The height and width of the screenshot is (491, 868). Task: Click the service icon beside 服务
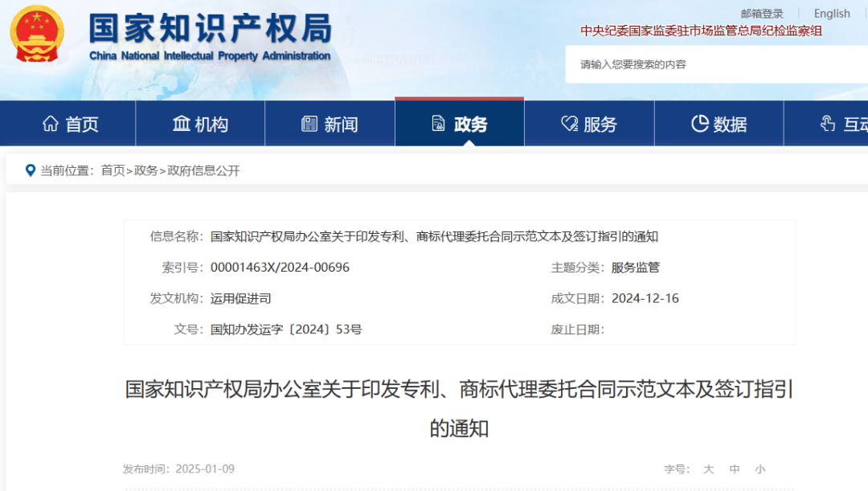point(567,123)
